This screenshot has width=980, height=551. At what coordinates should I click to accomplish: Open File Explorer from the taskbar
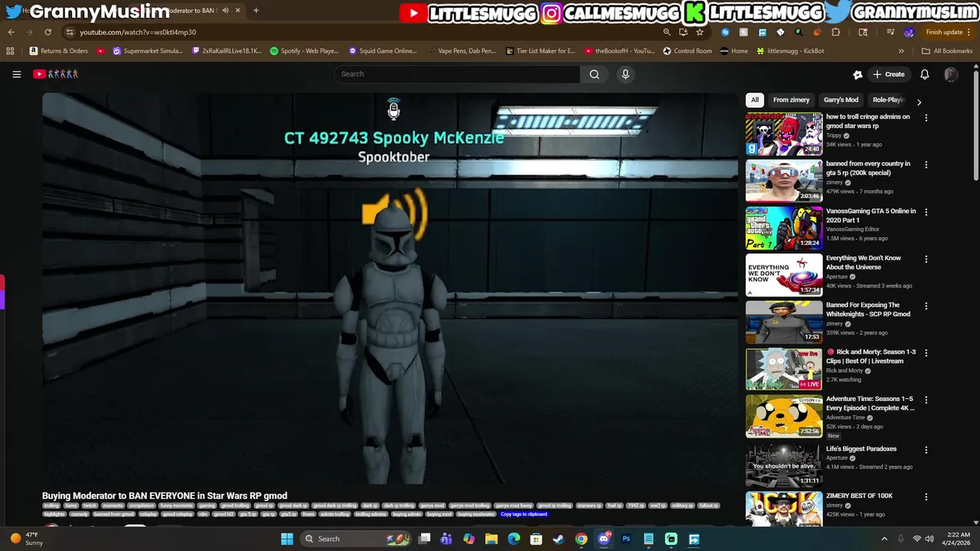[491, 539]
